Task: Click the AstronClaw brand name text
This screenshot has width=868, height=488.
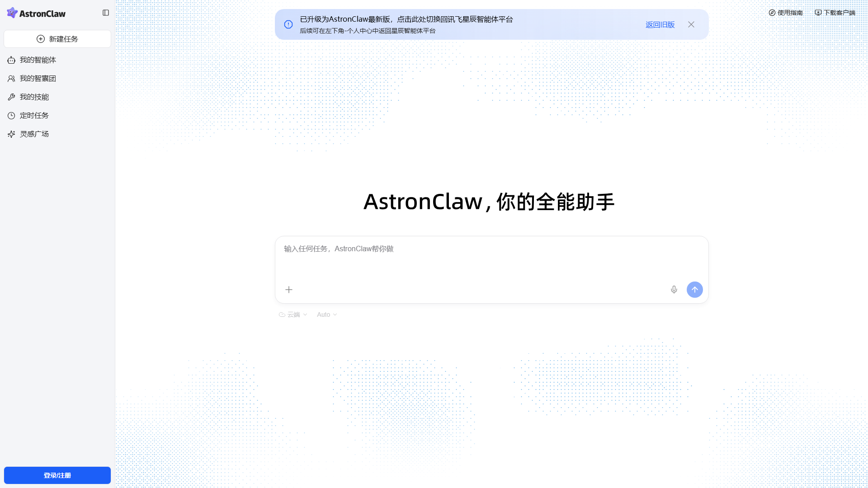Action: 42,14
